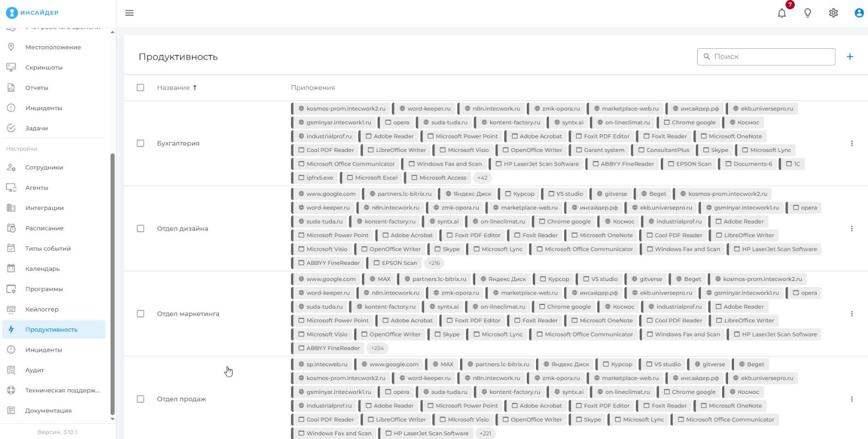Check the Бухгалтерия row checkbox

[141, 143]
